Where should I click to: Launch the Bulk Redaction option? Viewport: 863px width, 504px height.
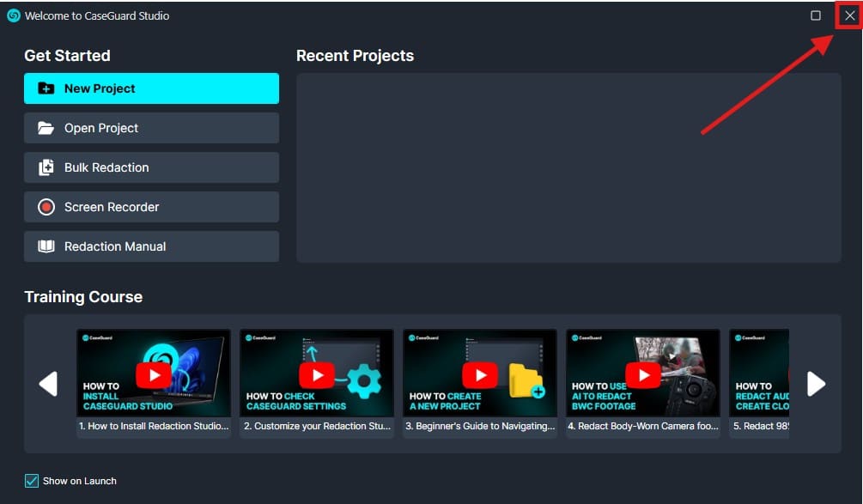point(151,167)
